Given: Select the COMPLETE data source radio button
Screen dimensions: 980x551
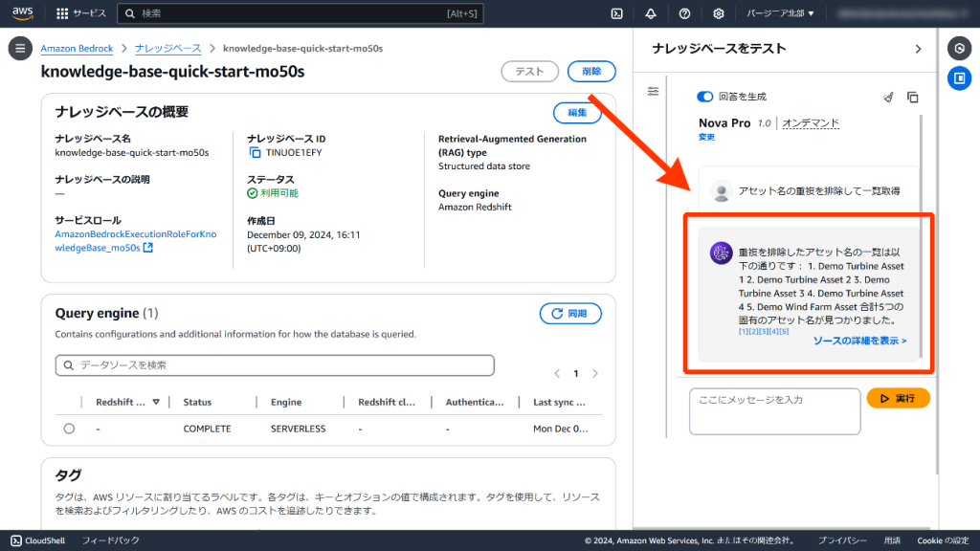Looking at the screenshot, I should coord(69,429).
